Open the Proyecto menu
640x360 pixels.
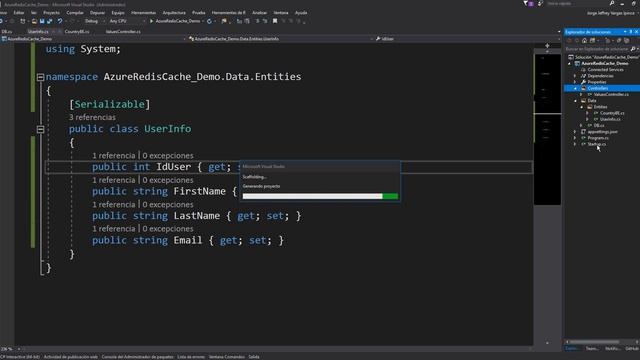pyautogui.click(x=51, y=13)
